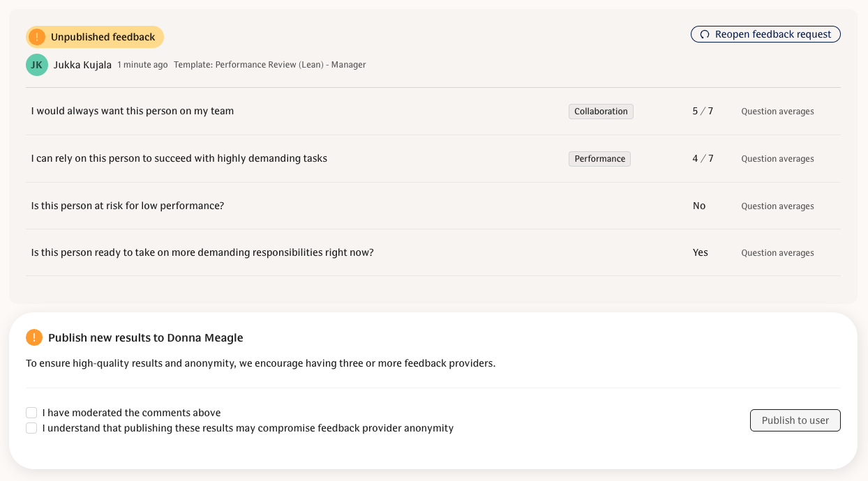This screenshot has width=868, height=481.
Task: Open Question averages for the team question
Action: coord(777,111)
